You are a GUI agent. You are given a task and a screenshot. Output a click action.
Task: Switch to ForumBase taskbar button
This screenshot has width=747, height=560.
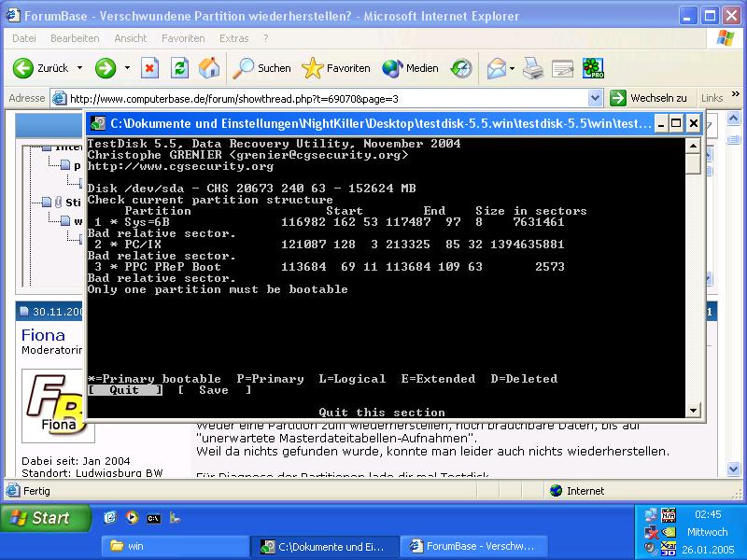(474, 546)
